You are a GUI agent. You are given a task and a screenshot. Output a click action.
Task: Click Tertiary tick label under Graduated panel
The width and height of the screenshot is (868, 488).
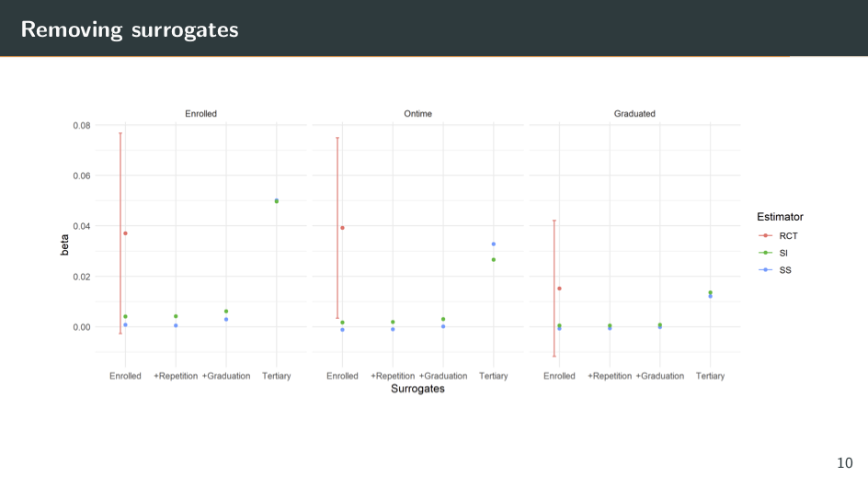click(x=710, y=376)
